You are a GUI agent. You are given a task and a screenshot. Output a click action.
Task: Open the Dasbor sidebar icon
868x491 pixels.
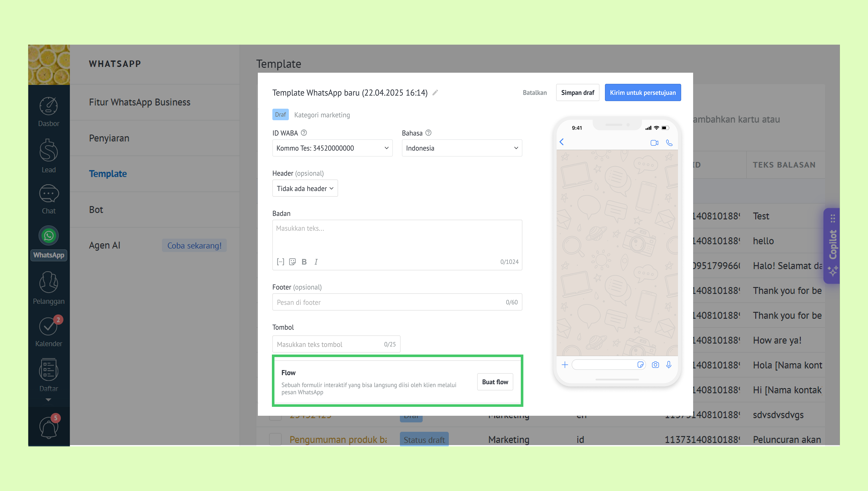click(49, 106)
